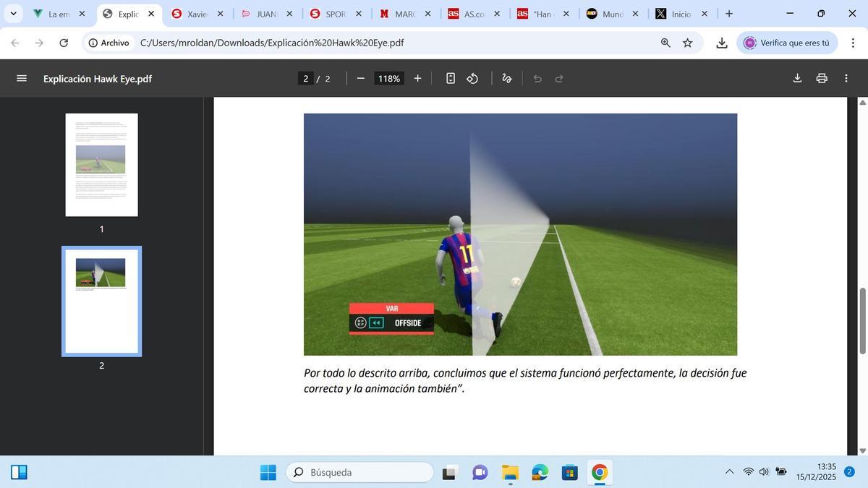The width and height of the screenshot is (868, 488).
Task: Rotate the PDF counterclockwise
Action: [473, 78]
